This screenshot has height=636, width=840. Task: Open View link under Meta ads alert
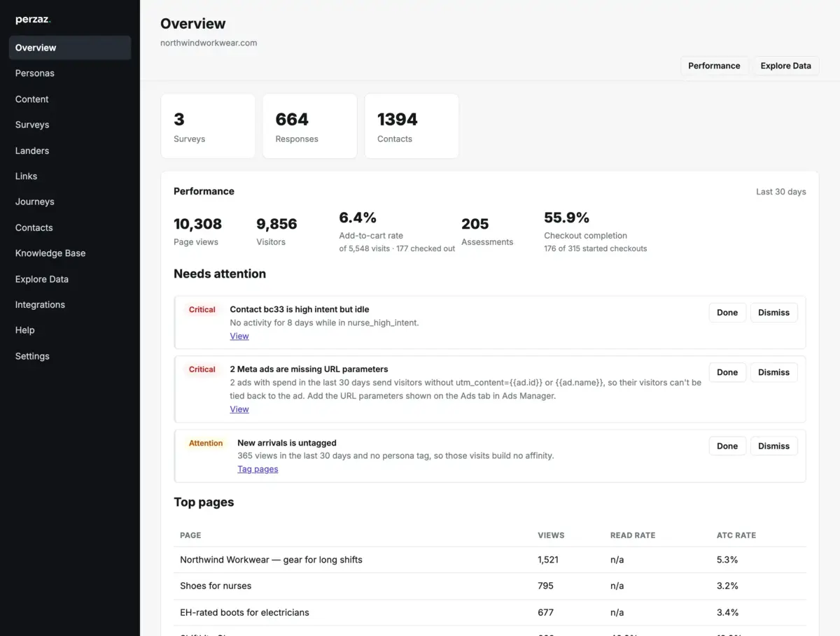[x=239, y=409]
